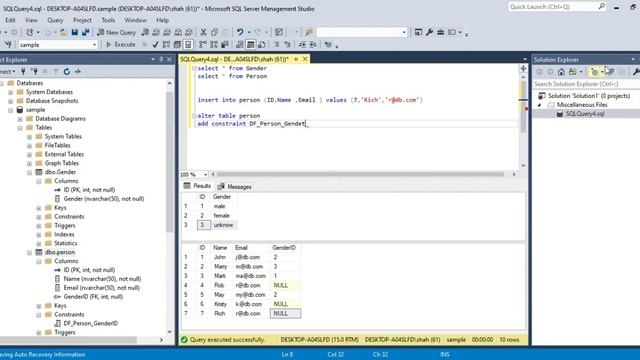The width and height of the screenshot is (640, 360).
Task: Expand the Database Diagrams node
Action: click(x=20, y=119)
